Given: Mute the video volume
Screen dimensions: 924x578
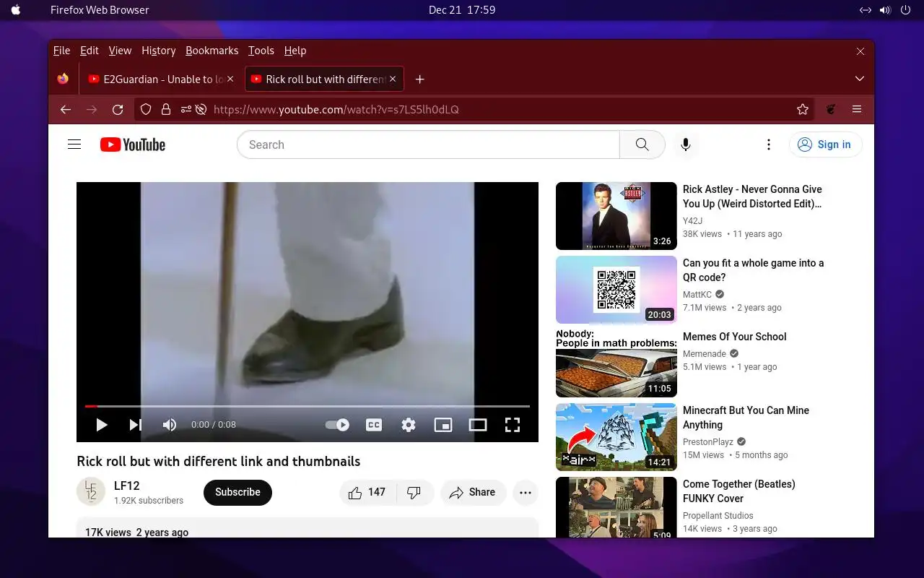Looking at the screenshot, I should [170, 425].
